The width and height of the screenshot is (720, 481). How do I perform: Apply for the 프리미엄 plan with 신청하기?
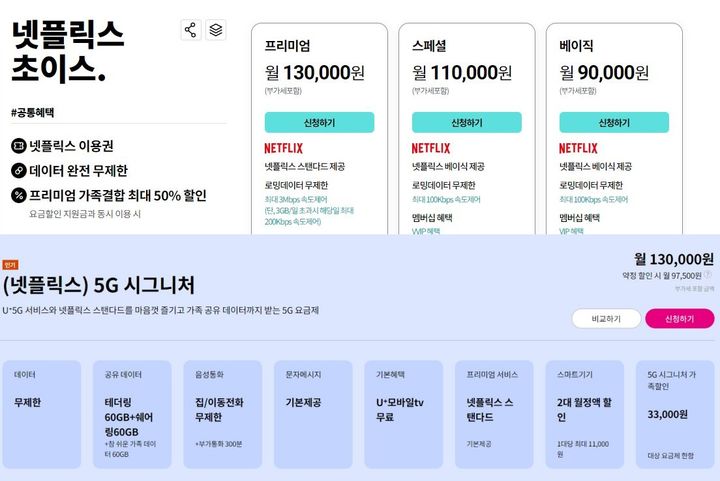[x=319, y=123]
